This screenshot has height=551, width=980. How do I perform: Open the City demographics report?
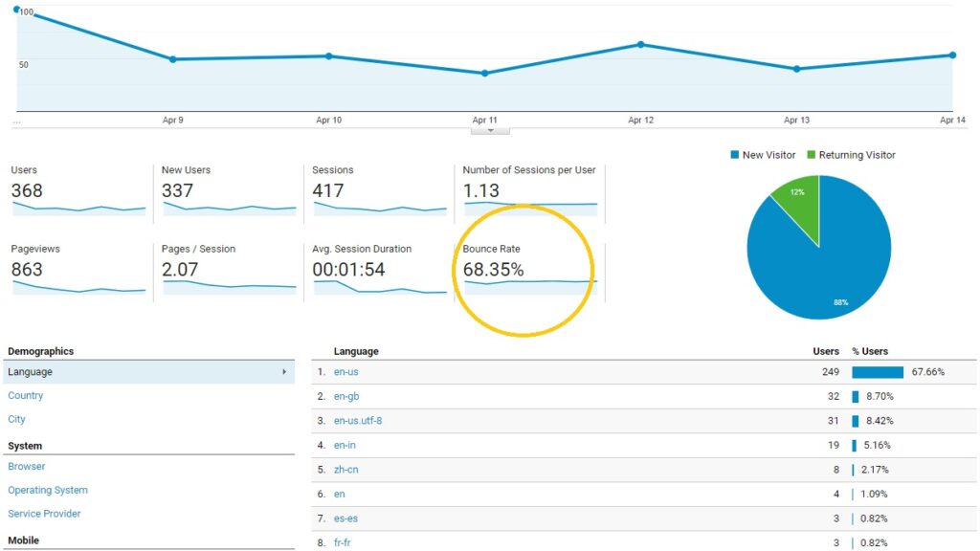(x=17, y=419)
